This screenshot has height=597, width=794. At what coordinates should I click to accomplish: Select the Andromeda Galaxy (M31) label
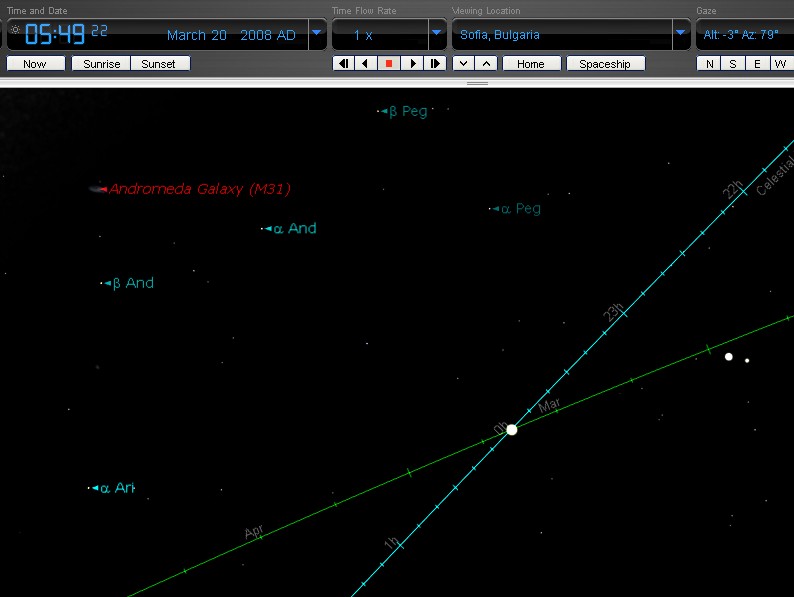tap(200, 189)
